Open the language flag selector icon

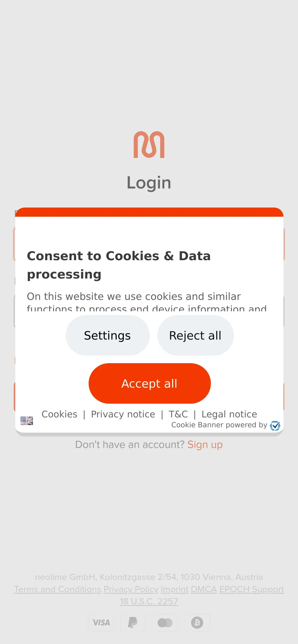point(27,421)
